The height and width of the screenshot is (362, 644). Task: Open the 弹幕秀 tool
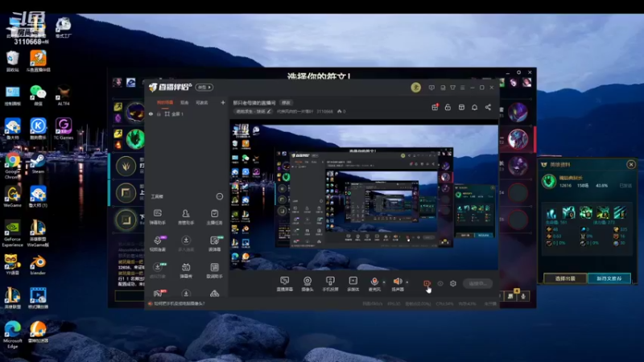click(186, 270)
